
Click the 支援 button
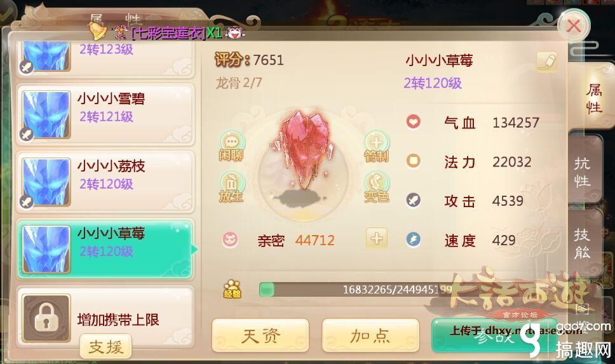coord(105,346)
